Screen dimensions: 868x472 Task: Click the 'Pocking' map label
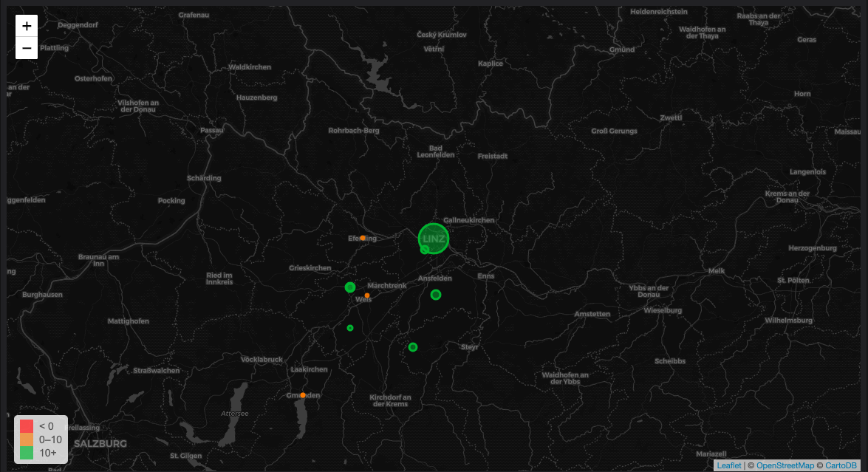[171, 200]
